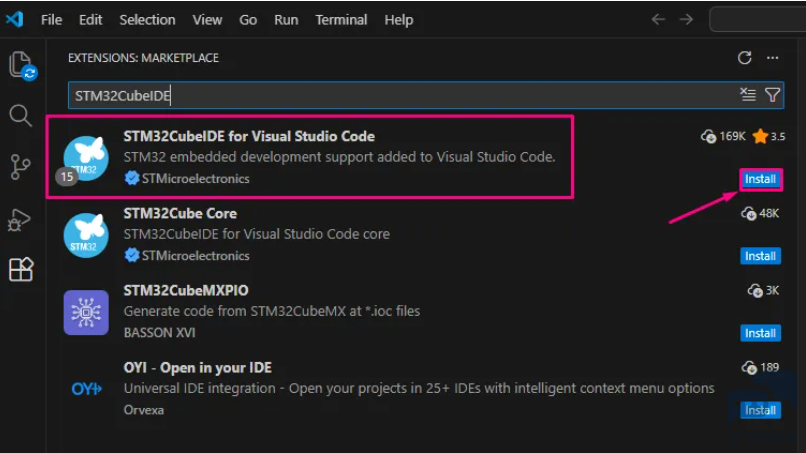Click the STM32Cube Core butterfly icon
806x453 pixels.
pos(86,235)
